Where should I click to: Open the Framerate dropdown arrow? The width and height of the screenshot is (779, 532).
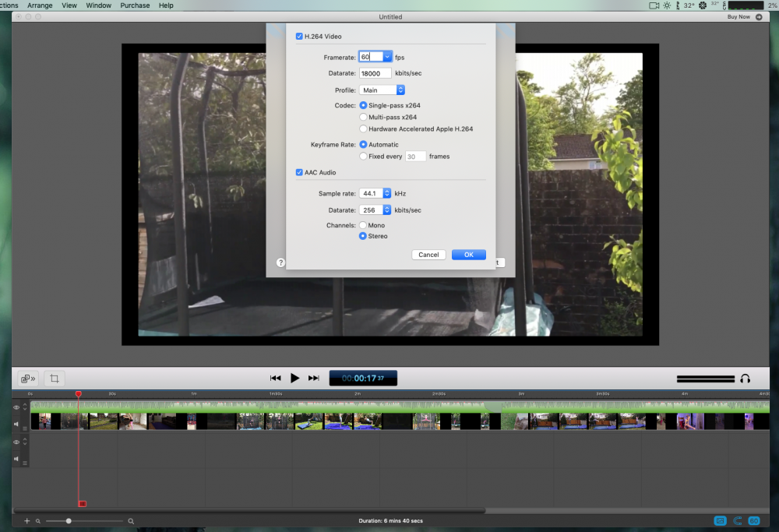(387, 57)
